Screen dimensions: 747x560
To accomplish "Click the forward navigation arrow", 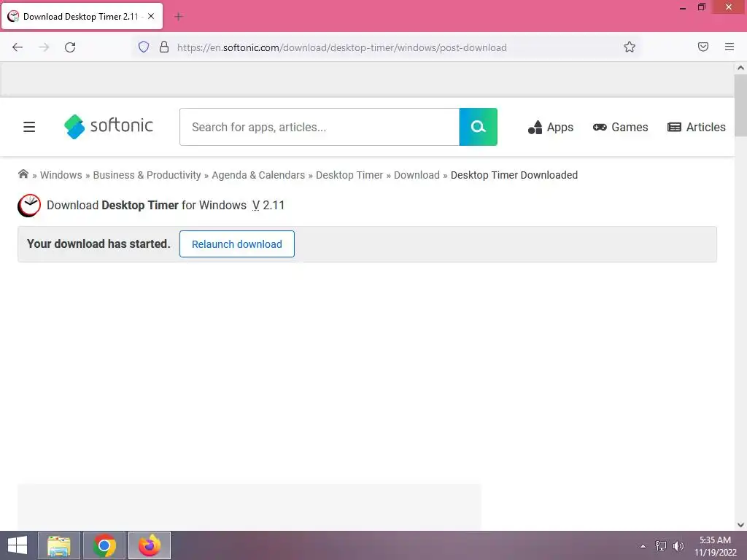I will coord(44,47).
